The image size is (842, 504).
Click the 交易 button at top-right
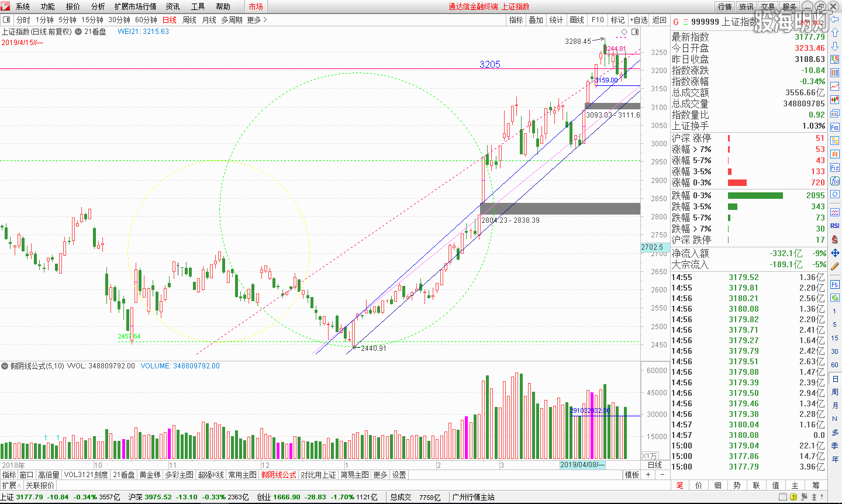tap(768, 6)
